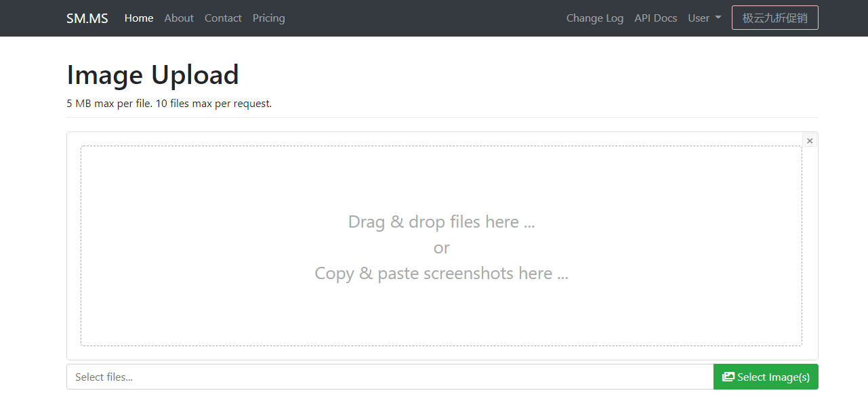Click the Select files... input field
The width and height of the screenshot is (868, 399).
390,377
